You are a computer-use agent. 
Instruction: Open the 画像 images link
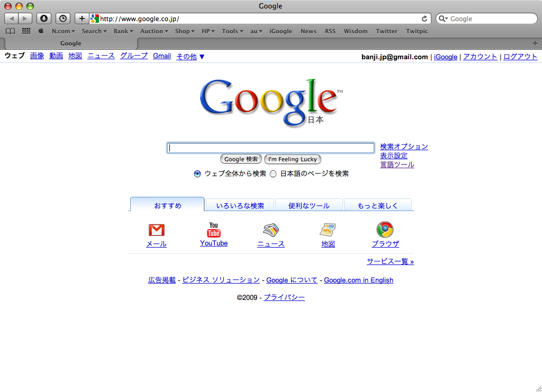37,56
